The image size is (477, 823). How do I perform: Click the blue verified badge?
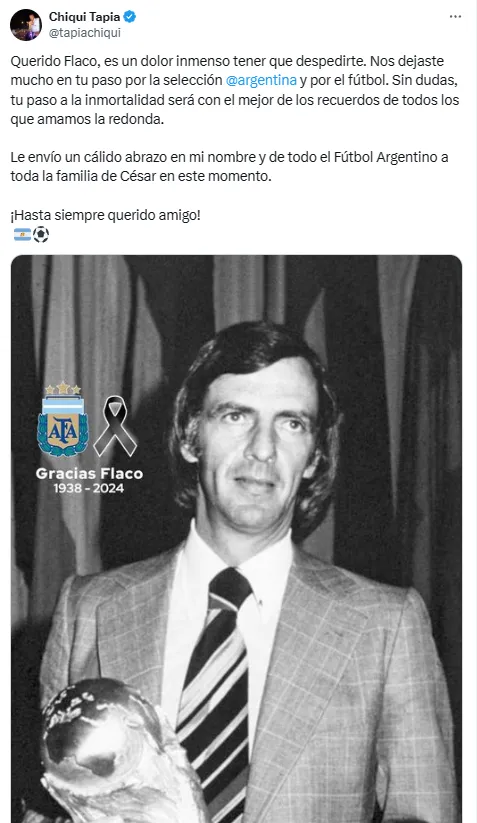point(130,17)
